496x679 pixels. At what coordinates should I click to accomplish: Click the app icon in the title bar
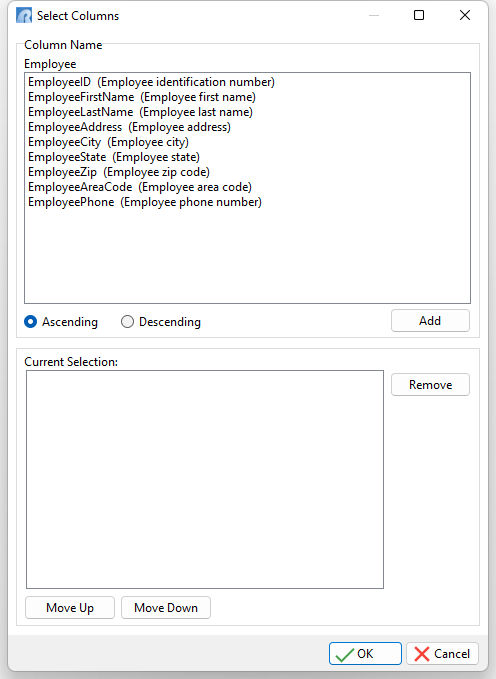(x=24, y=16)
